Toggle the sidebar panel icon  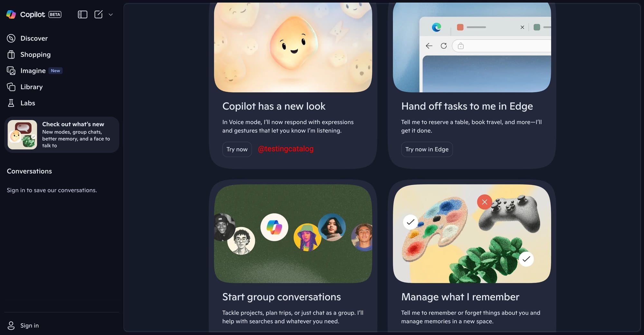pyautogui.click(x=82, y=14)
